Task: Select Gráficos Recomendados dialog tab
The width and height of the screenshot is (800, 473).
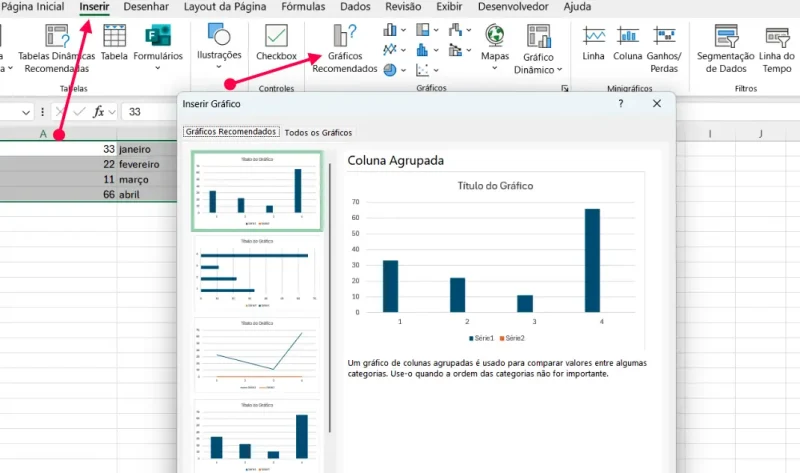Action: (231, 132)
